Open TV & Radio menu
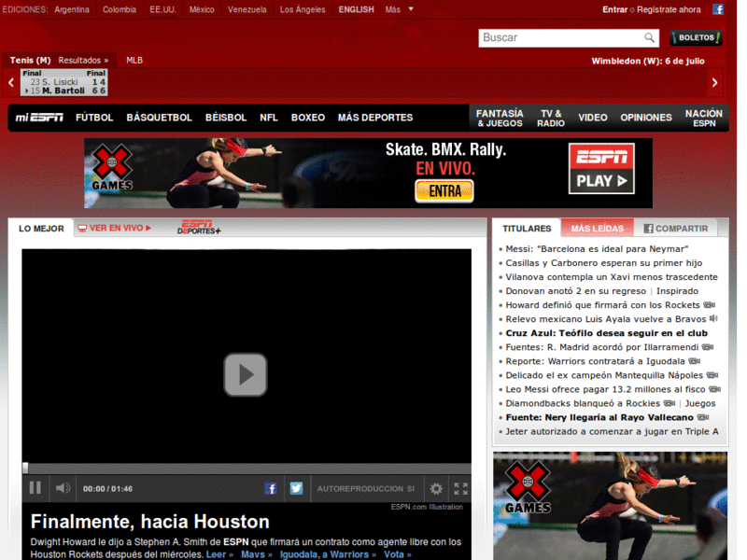The height and width of the screenshot is (560, 747). coord(551,119)
